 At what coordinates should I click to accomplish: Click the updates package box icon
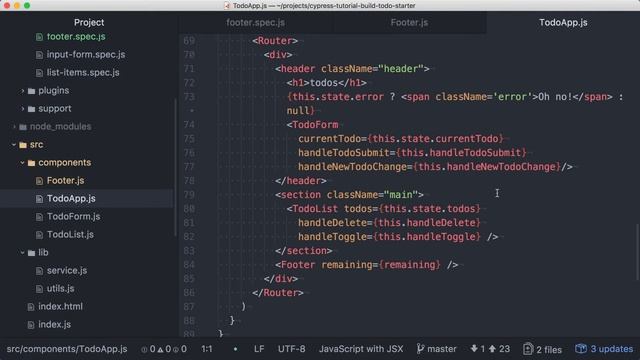tap(581, 349)
